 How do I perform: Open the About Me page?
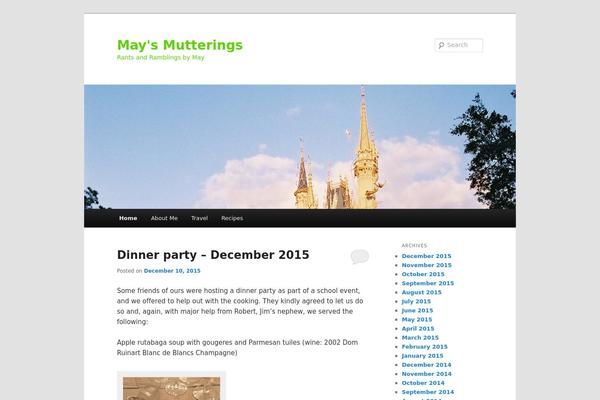[164, 218]
